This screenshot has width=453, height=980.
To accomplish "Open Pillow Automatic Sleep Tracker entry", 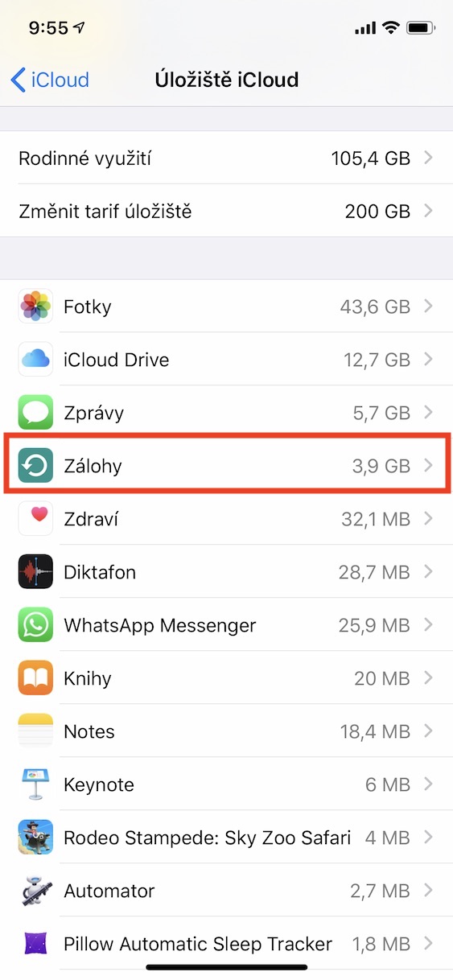I will 226,944.
